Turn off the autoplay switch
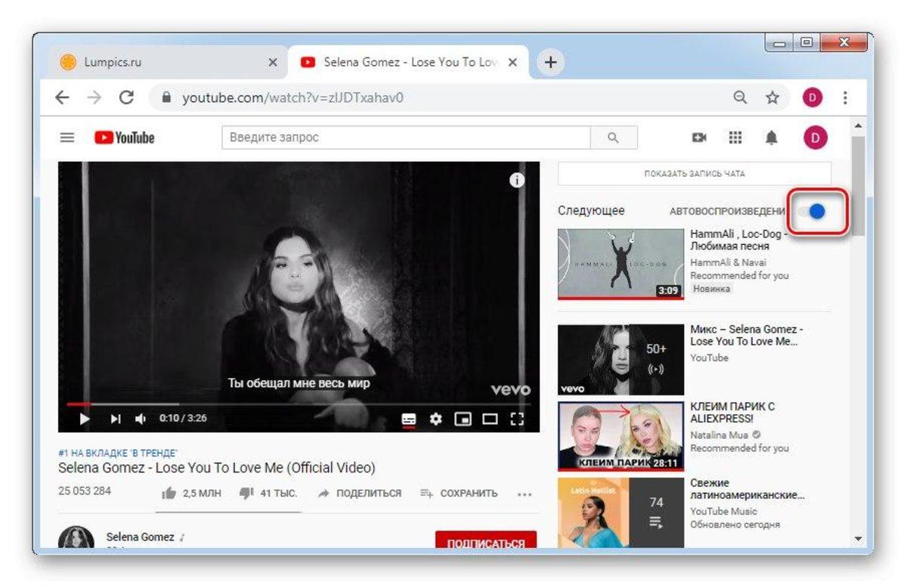 pyautogui.click(x=812, y=212)
